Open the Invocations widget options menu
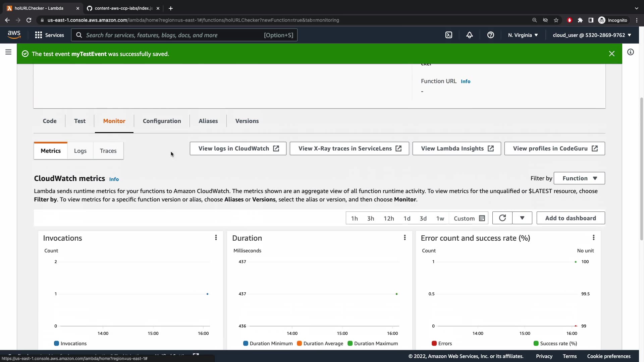The image size is (644, 362). point(216,238)
